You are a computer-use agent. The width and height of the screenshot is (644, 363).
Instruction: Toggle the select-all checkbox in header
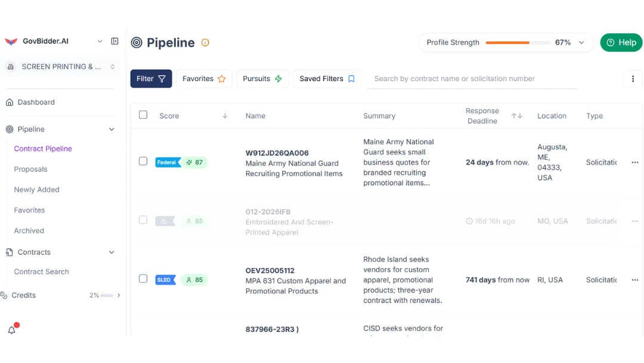(x=143, y=115)
